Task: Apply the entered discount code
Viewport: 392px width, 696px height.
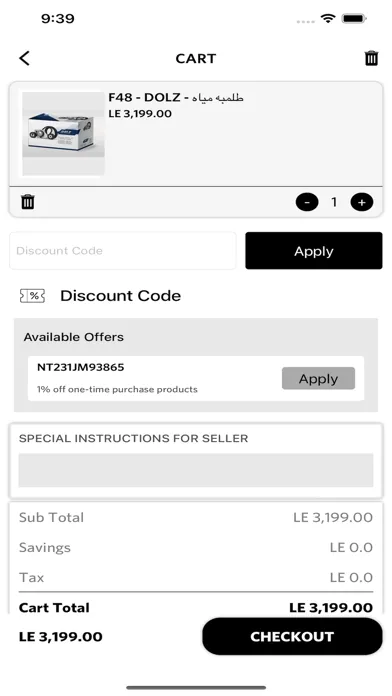Action: coord(313,251)
